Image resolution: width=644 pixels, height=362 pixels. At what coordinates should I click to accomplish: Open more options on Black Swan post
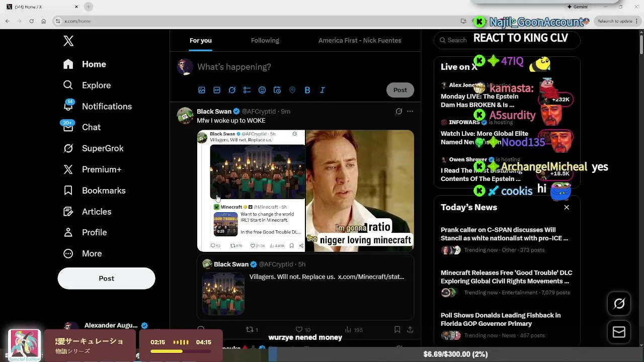410,111
